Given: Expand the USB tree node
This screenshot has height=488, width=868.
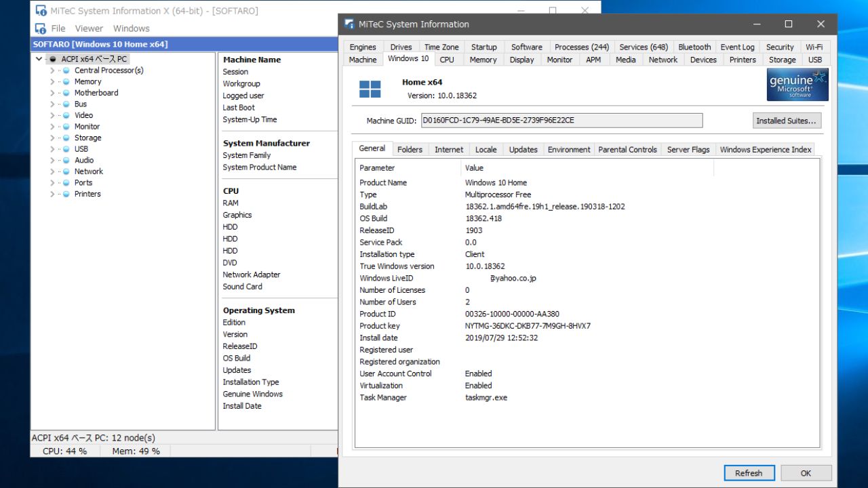Looking at the screenshot, I should (x=52, y=149).
